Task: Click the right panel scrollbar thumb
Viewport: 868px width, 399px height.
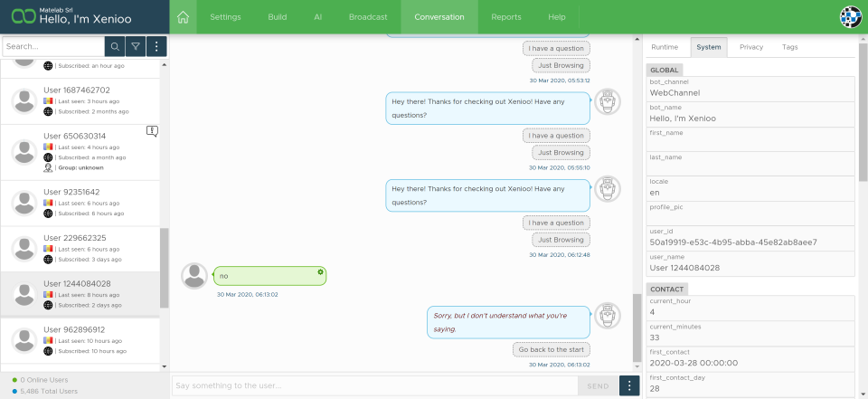Action: tap(863, 112)
